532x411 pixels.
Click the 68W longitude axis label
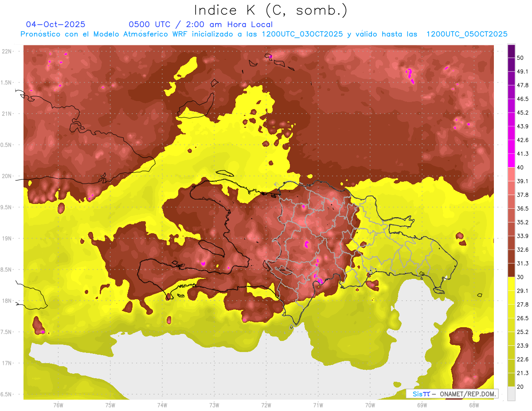(x=473, y=405)
